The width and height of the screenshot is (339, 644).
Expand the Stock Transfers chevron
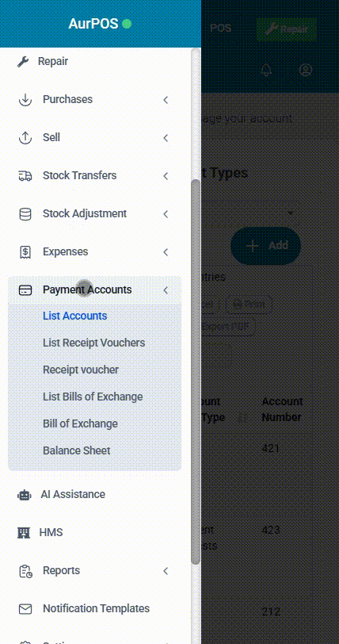pyautogui.click(x=166, y=176)
